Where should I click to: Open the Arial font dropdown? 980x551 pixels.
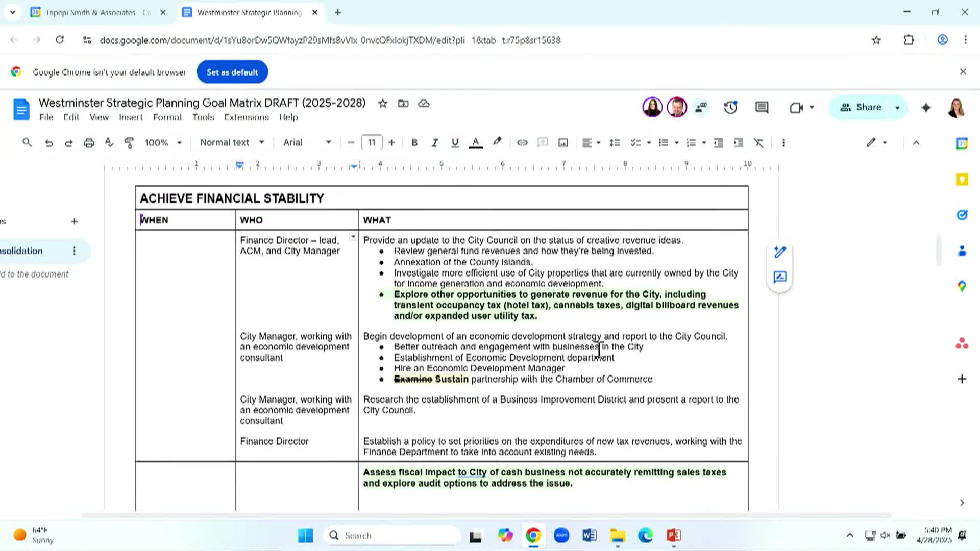[x=307, y=143]
